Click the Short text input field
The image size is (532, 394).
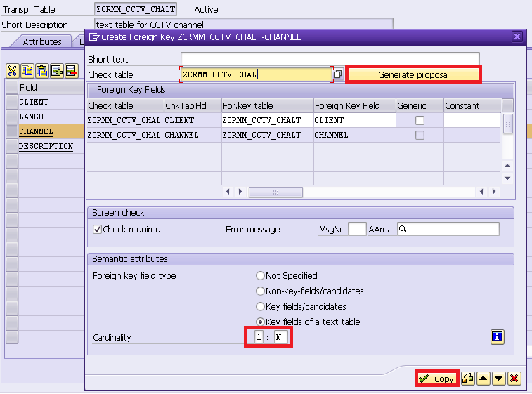tap(330, 59)
